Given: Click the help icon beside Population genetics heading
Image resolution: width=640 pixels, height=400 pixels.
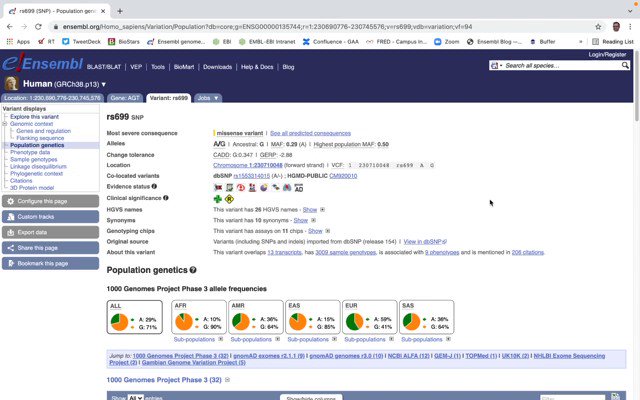Looking at the screenshot, I should [x=193, y=270].
